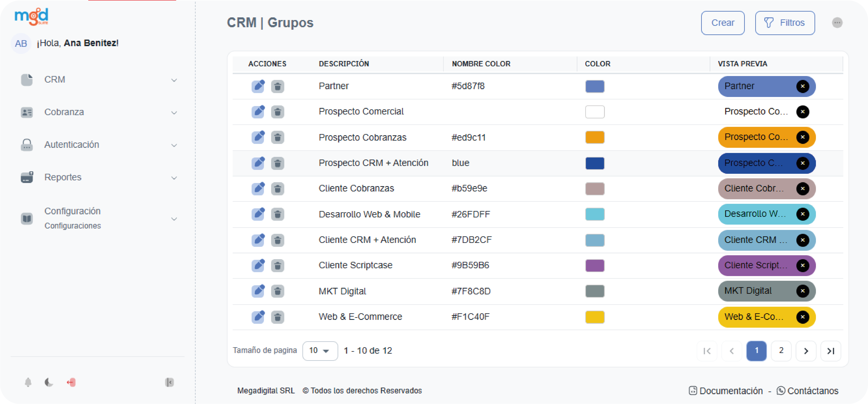Go to page 2 of the groups
868x404 pixels.
pyautogui.click(x=781, y=351)
